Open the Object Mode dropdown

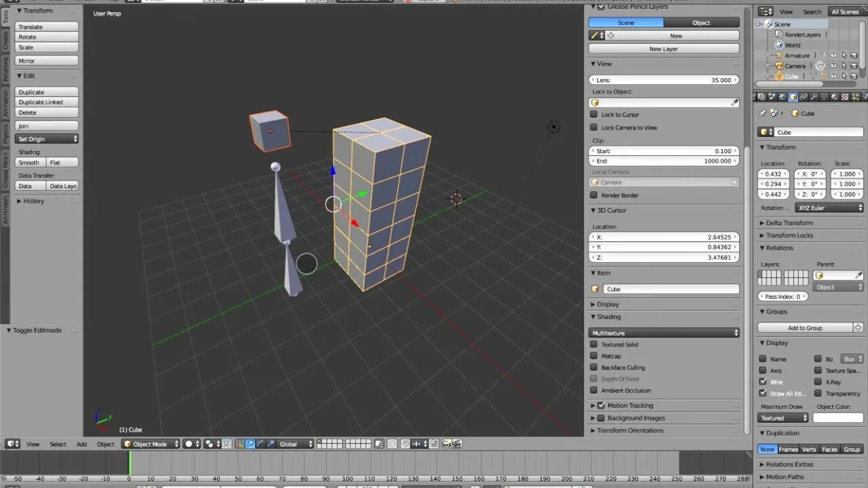[x=151, y=444]
